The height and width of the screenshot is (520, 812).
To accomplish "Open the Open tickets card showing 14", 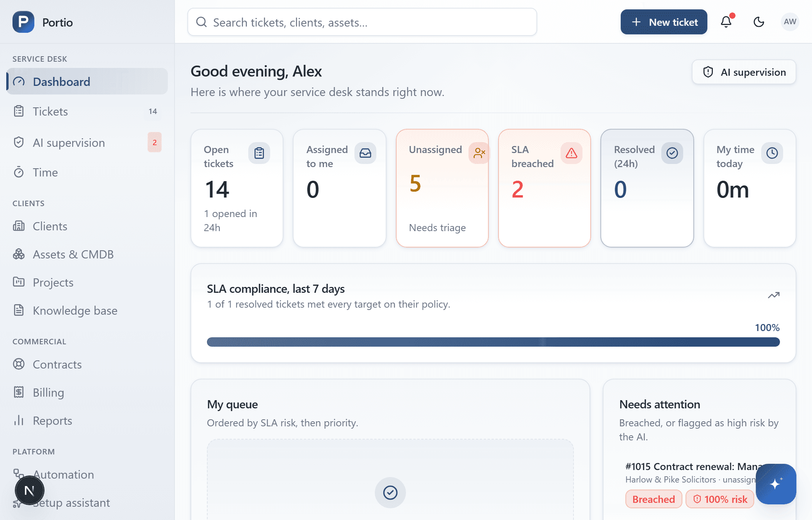I will pos(237,188).
